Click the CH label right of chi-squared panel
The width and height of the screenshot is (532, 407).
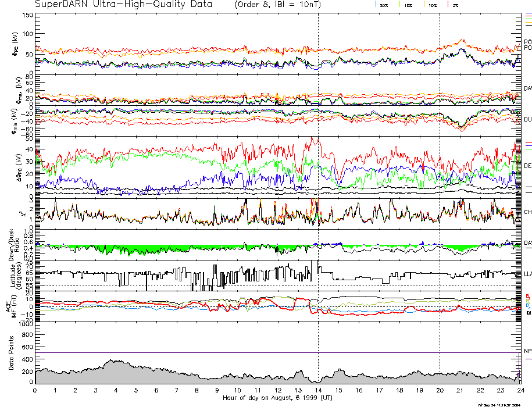tap(528, 212)
